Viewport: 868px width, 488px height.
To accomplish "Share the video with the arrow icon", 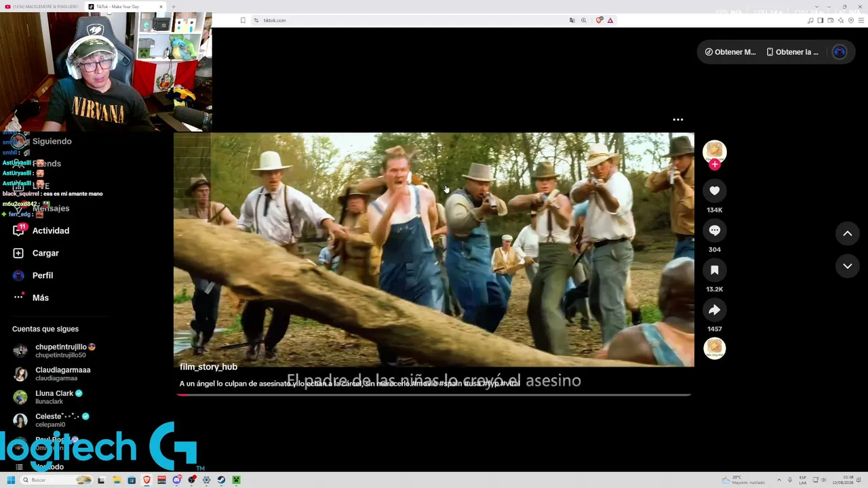I will pos(714,310).
